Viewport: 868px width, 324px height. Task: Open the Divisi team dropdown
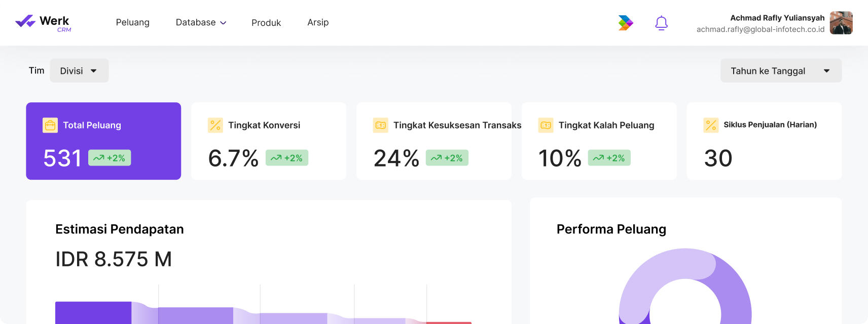79,71
